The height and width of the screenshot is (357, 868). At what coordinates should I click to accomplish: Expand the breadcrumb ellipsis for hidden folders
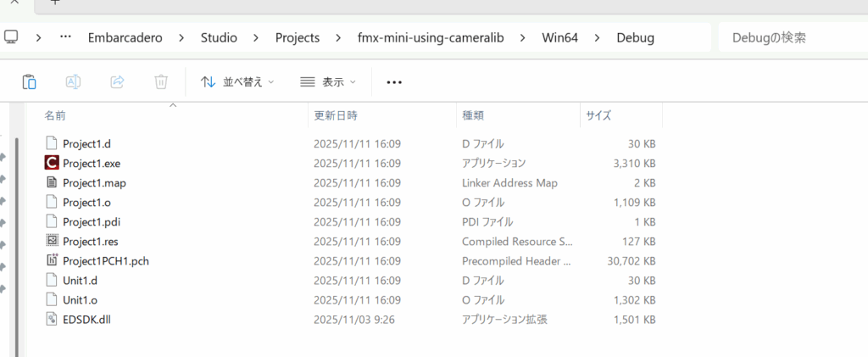65,38
